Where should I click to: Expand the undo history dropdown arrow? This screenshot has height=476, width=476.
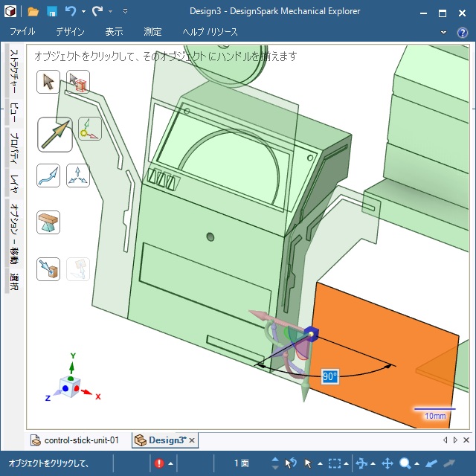83,12
